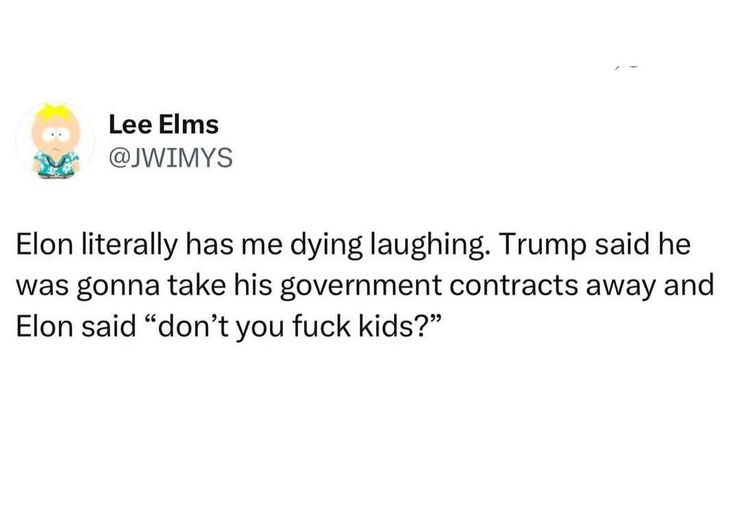Viewport: 740px width, 519px height.
Task: Click the faint mark above the tweet
Action: click(x=627, y=67)
